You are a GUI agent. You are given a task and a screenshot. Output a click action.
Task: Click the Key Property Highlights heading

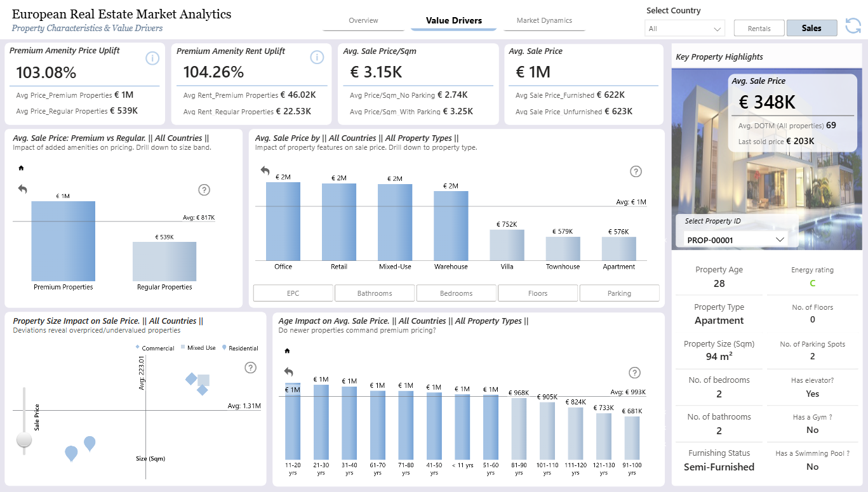pos(719,57)
